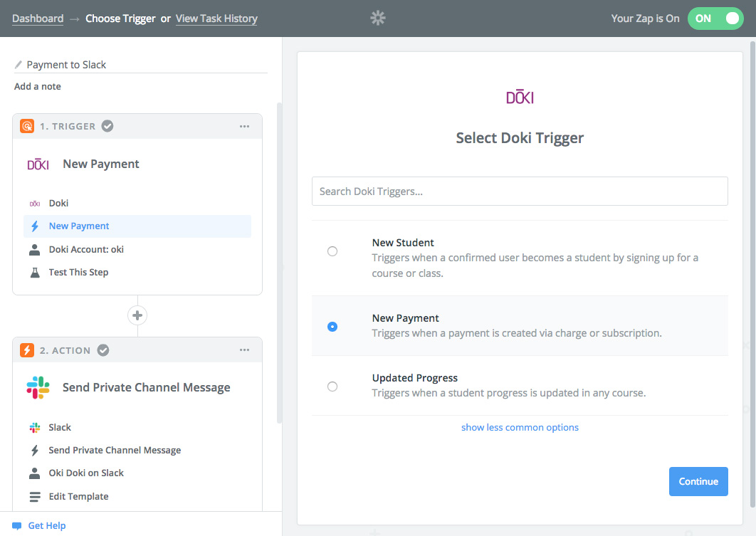Select the New Student trigger radio button
756x536 pixels.
click(332, 251)
